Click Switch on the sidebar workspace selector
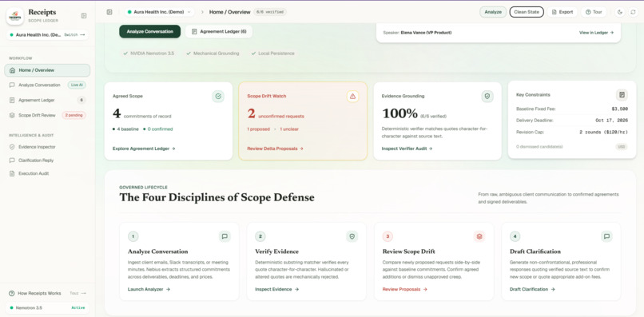Screen dimensions: 644x317 [74, 35]
